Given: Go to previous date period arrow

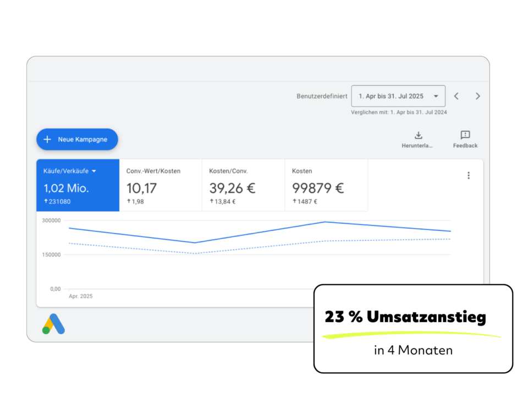Looking at the screenshot, I should click(x=456, y=96).
